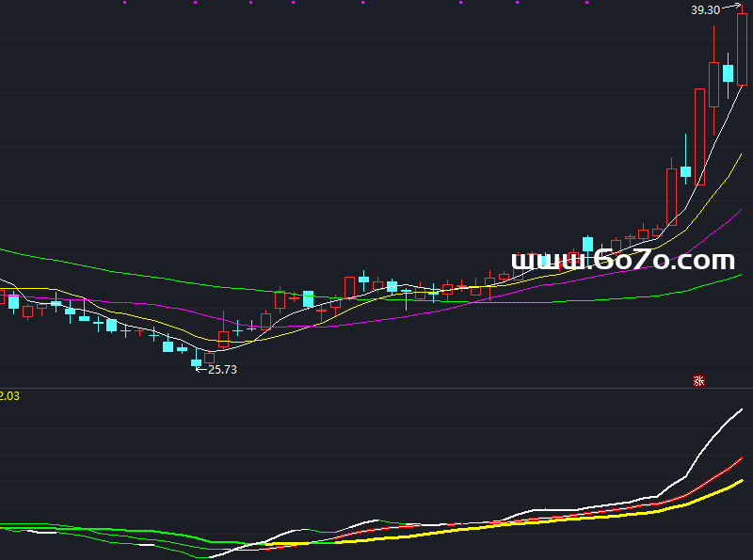
Task: Select the white indicator line's right end
Action: coord(741,410)
